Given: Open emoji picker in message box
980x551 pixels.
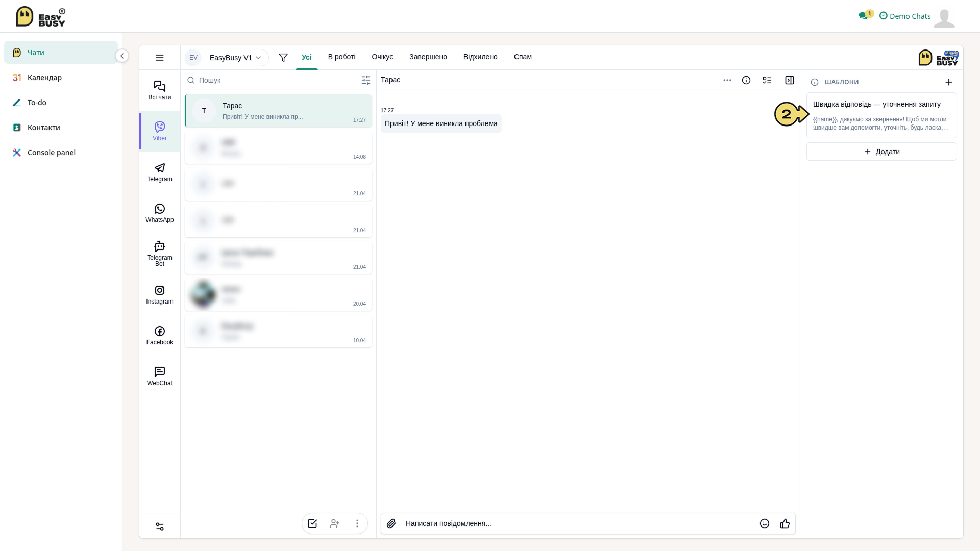Looking at the screenshot, I should point(765,523).
